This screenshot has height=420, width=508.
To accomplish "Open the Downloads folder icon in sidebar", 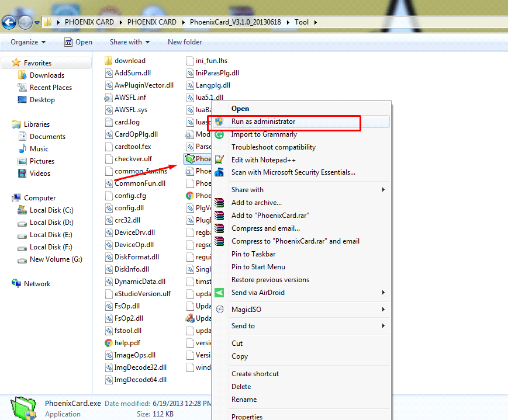I will [x=22, y=75].
